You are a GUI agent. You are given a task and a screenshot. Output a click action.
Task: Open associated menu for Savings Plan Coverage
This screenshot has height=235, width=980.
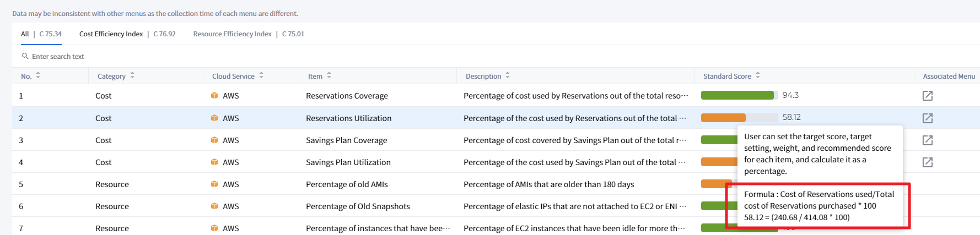point(927,140)
